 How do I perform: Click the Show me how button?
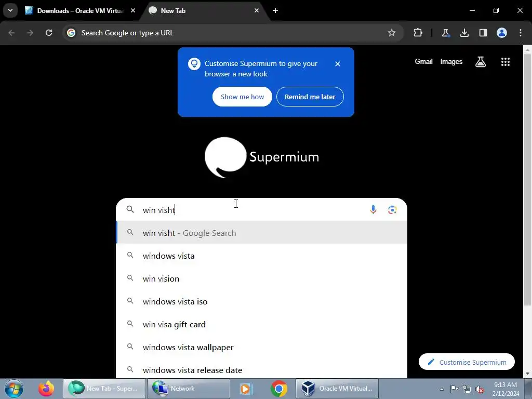(242, 97)
